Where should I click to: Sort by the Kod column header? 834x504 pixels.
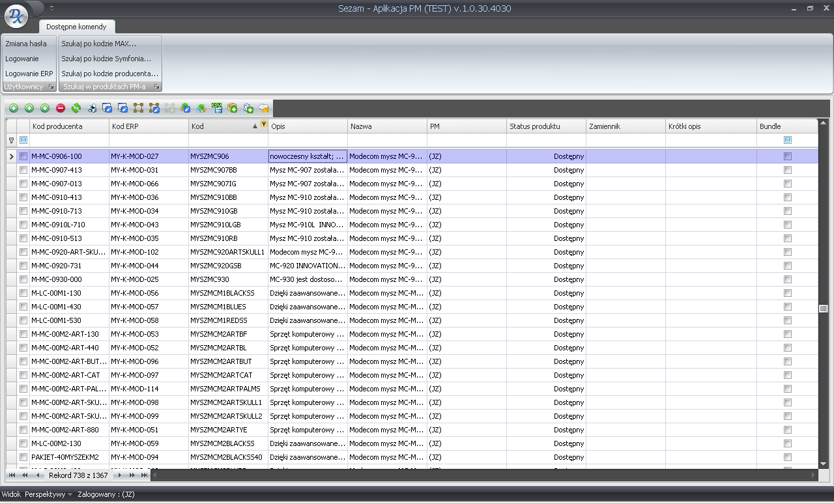pyautogui.click(x=228, y=126)
